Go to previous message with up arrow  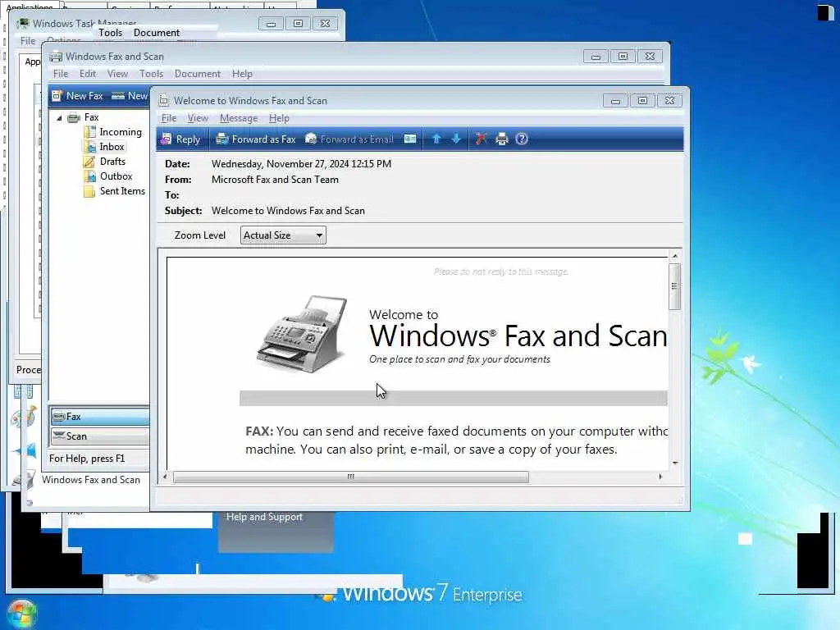(436, 139)
